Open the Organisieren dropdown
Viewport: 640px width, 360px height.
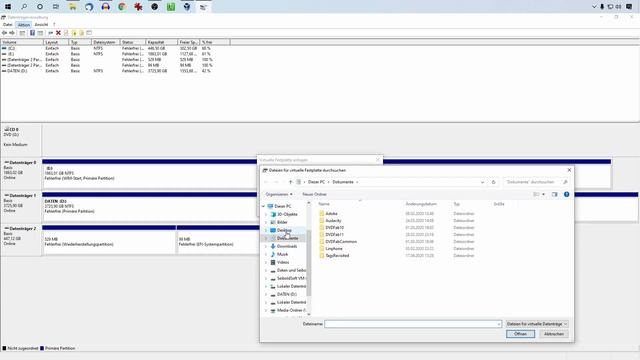coord(279,194)
